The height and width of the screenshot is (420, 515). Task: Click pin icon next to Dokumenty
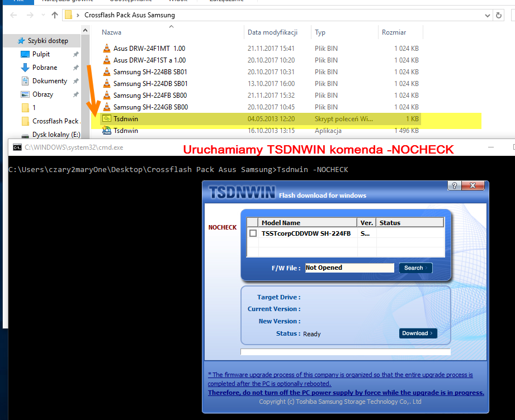[x=75, y=81]
